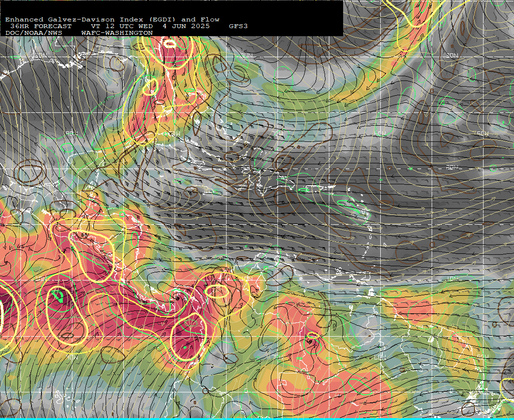Select the 'WAFC-WASHINGTON' header text
Screen dimensions: 514x420
pyautogui.click(x=117, y=33)
